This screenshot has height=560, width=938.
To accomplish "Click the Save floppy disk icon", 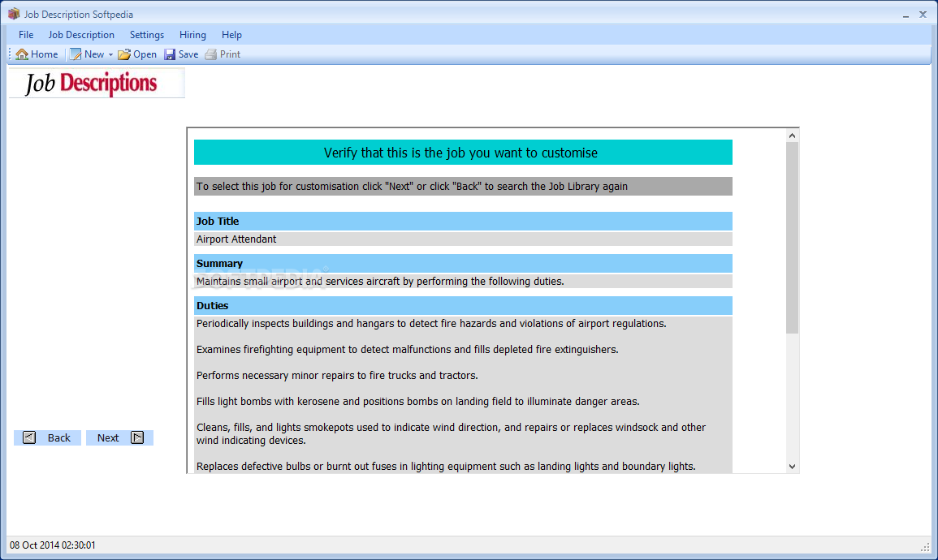I will click(170, 54).
